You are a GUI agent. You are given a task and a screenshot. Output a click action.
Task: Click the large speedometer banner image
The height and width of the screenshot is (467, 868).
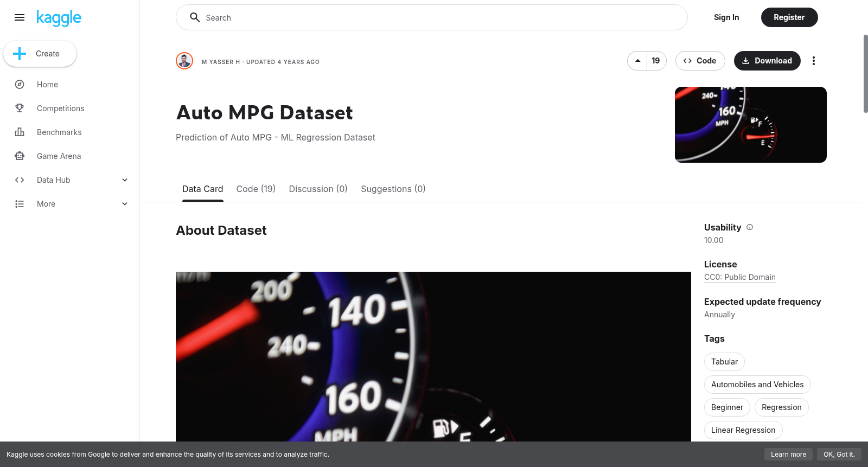pos(433,356)
